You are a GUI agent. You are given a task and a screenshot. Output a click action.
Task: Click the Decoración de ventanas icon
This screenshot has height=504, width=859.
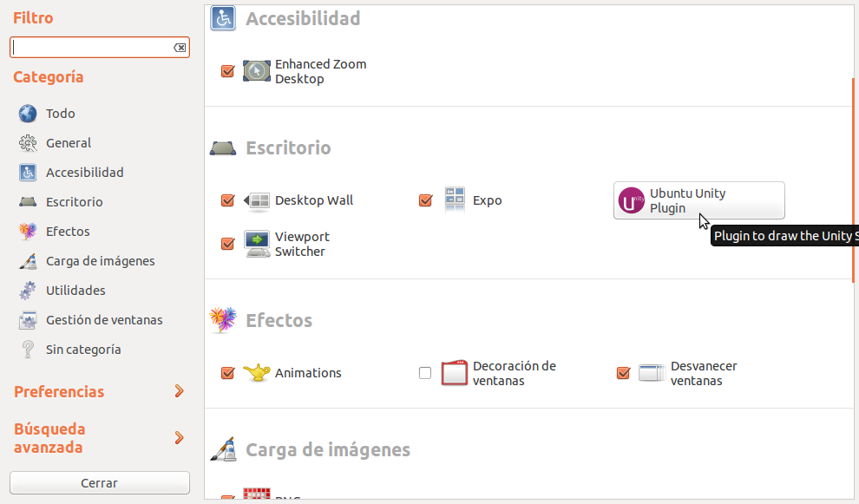[456, 373]
